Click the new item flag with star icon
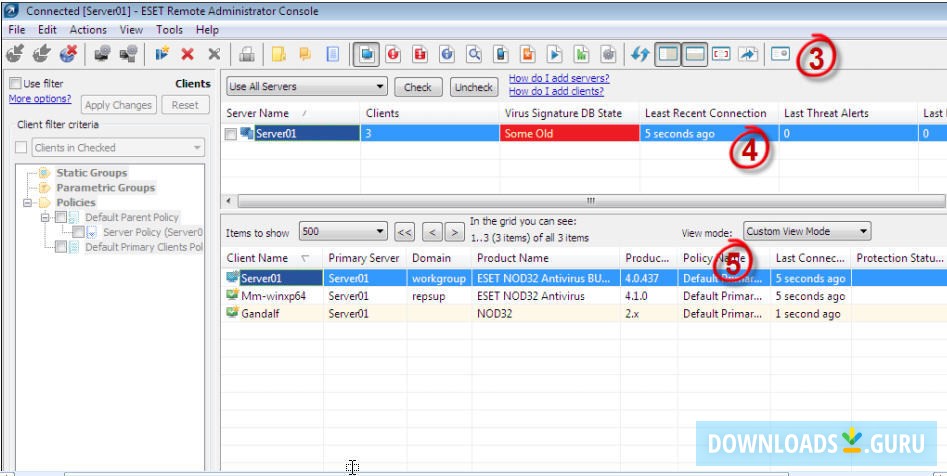Screen dimensions: 947x476 (x=161, y=54)
